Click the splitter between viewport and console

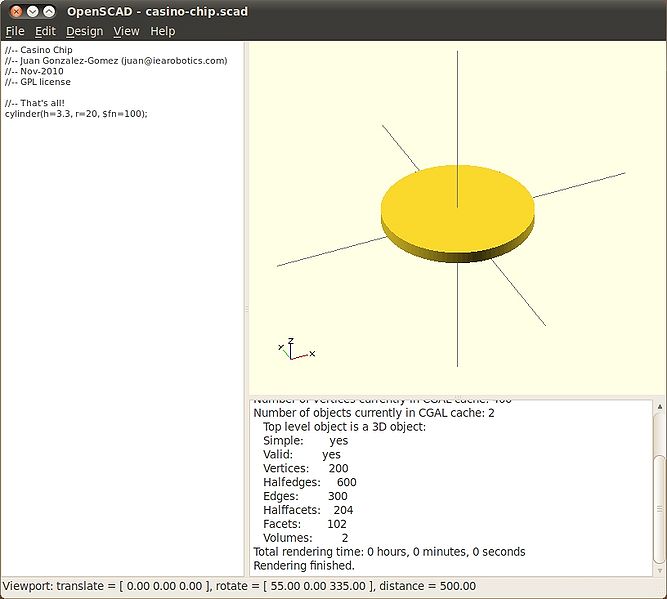point(456,395)
